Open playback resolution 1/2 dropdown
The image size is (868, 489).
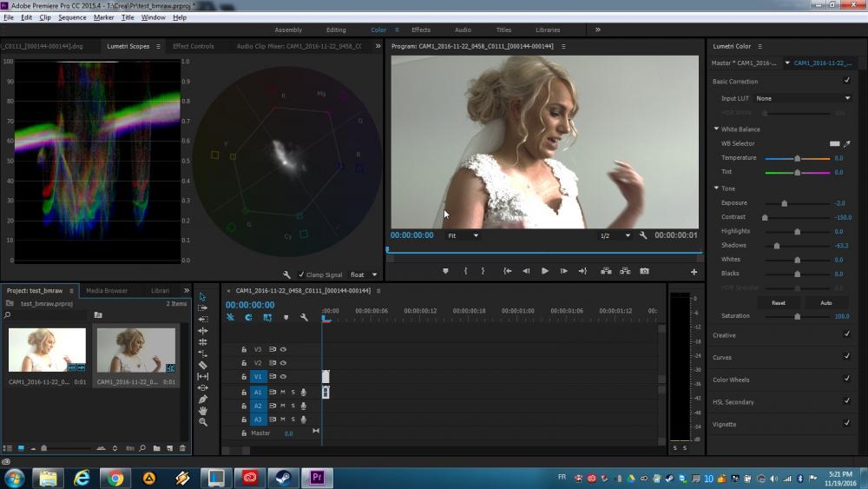pyautogui.click(x=615, y=236)
